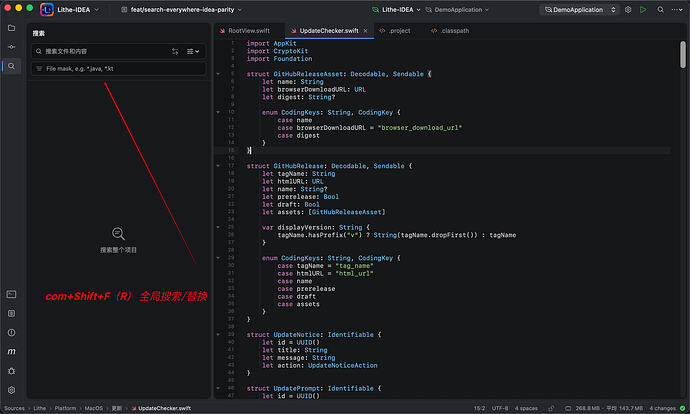Collapse the GitHubReleaseAsset struct fold arrow

pyautogui.click(x=218, y=74)
